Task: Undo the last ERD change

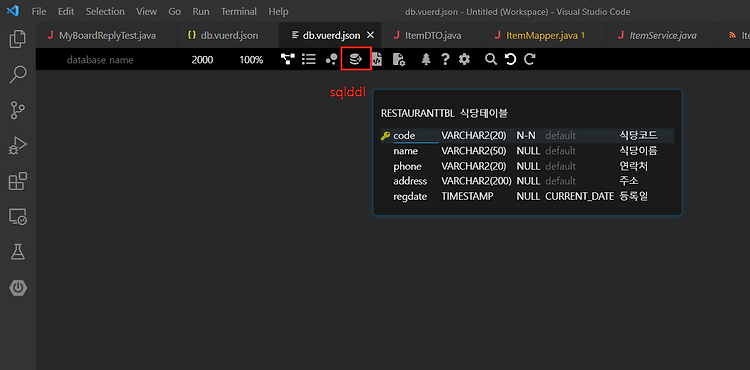Action: click(510, 59)
